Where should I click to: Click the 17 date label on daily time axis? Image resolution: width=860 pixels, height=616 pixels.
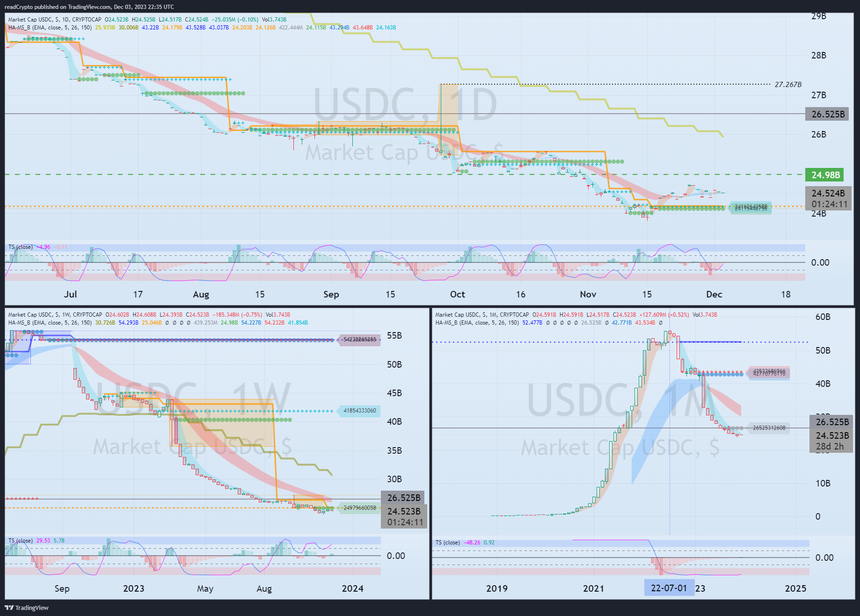tap(138, 294)
